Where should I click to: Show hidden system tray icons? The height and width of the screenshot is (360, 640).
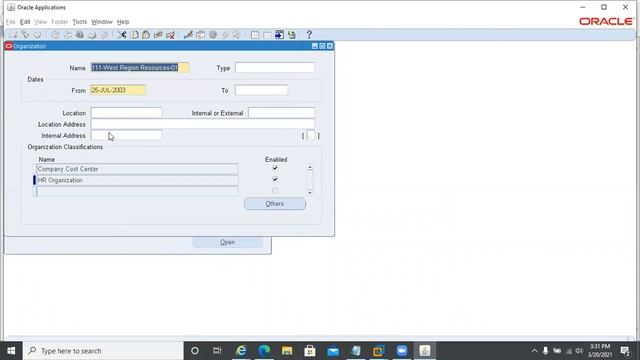[x=534, y=351]
